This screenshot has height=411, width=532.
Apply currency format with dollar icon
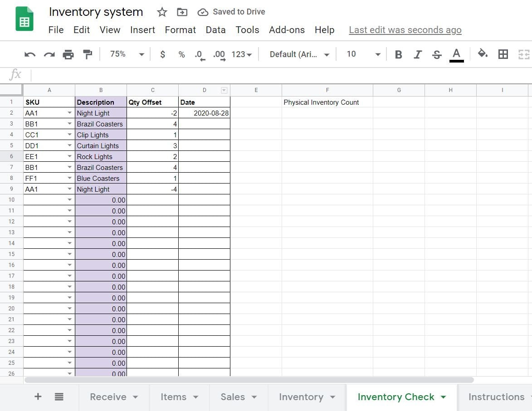click(x=162, y=54)
